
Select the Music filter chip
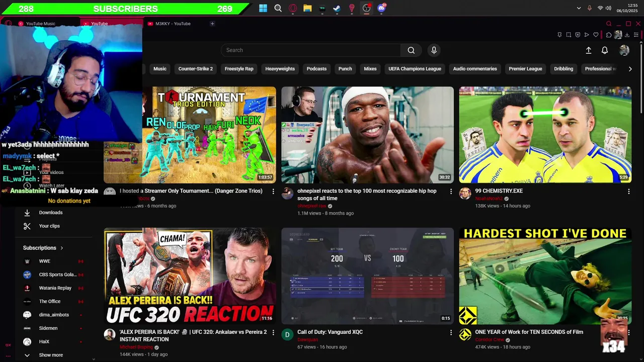click(160, 69)
